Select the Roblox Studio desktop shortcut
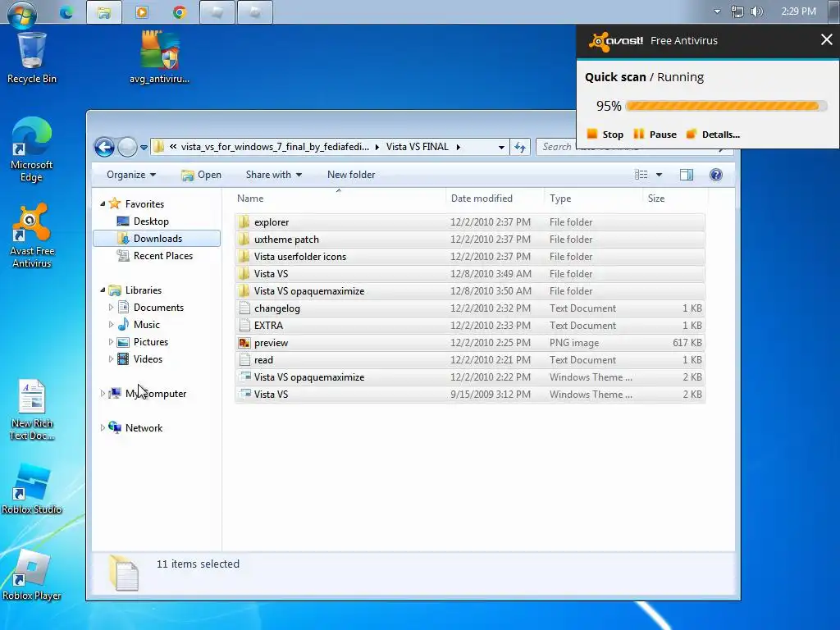The width and height of the screenshot is (840, 630). tap(32, 489)
